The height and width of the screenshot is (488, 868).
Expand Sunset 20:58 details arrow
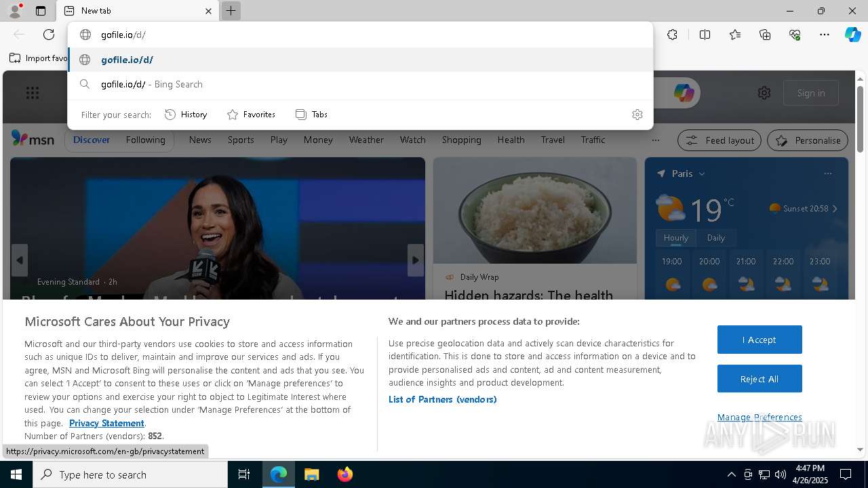(835, 209)
